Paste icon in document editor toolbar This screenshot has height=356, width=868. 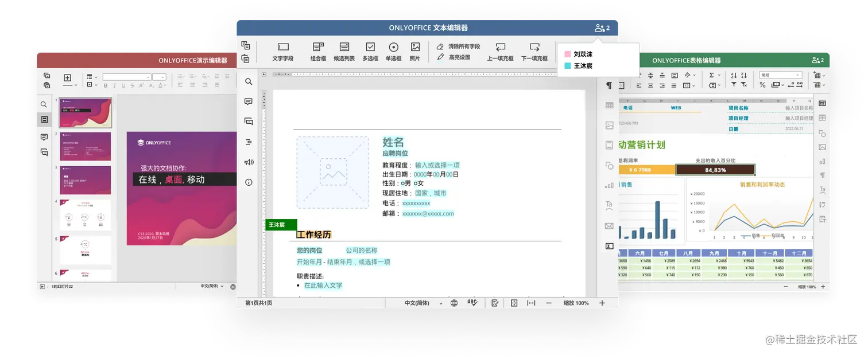pyautogui.click(x=246, y=58)
